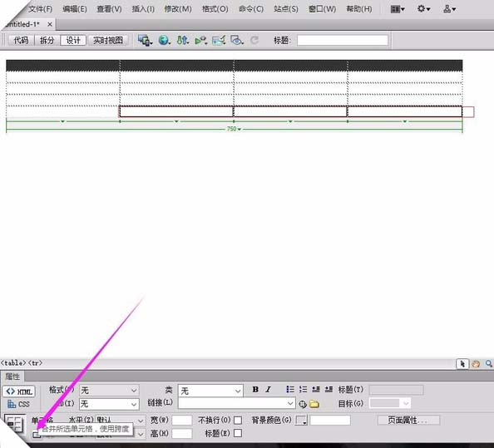
Task: Click the ordered list icon
Action: tap(303, 390)
